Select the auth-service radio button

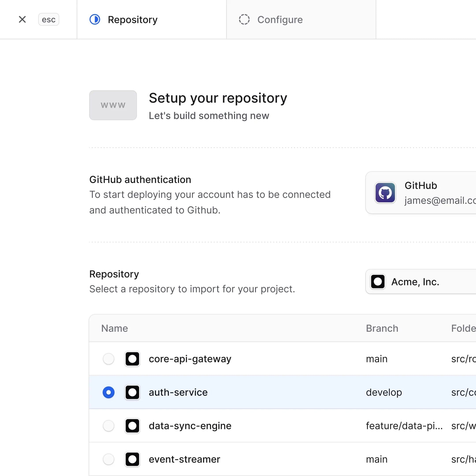108,392
